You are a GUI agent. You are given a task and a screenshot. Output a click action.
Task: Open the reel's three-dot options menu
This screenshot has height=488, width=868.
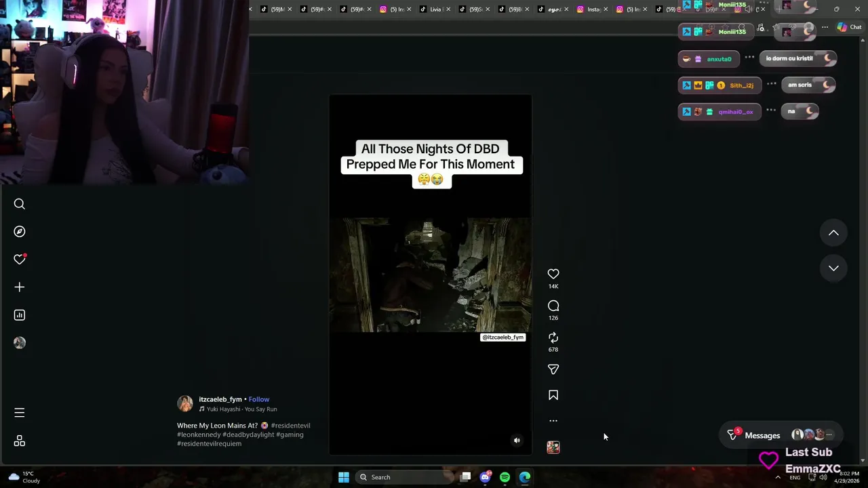pos(553,421)
